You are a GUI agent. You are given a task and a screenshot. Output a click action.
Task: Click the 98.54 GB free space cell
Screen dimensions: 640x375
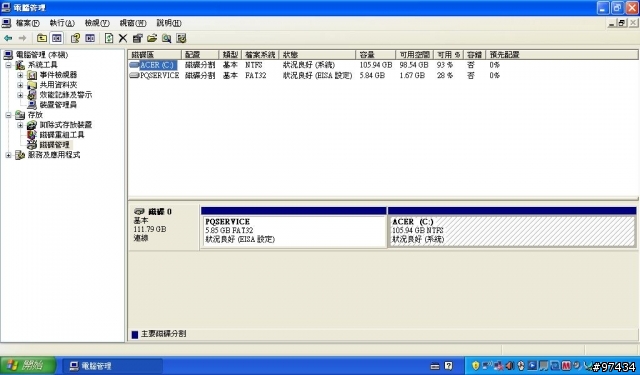[414, 65]
